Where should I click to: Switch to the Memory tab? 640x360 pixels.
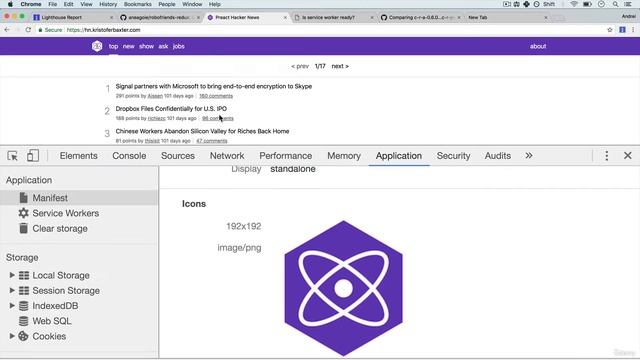coord(344,156)
